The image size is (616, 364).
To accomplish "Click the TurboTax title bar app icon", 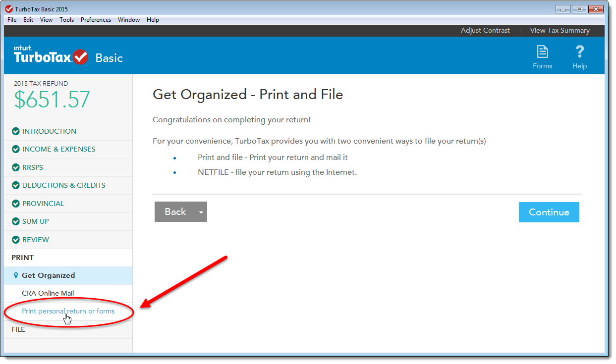I will [x=9, y=9].
